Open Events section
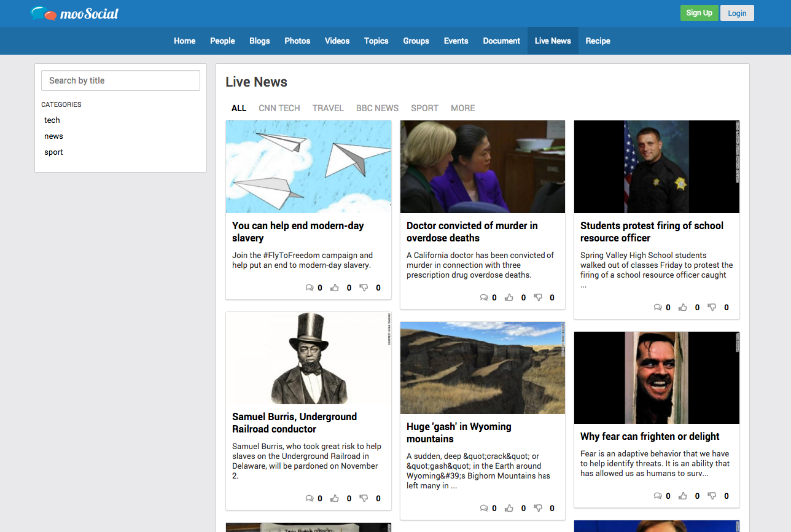This screenshot has width=791, height=532. point(456,41)
